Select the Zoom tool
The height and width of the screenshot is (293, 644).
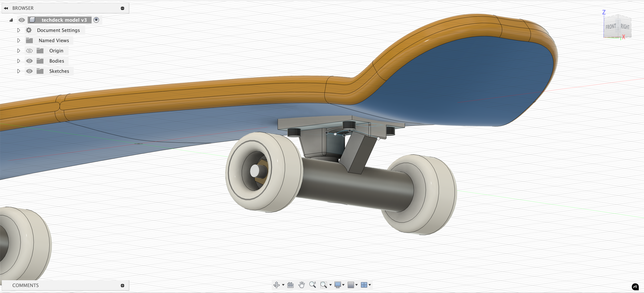(x=312, y=284)
